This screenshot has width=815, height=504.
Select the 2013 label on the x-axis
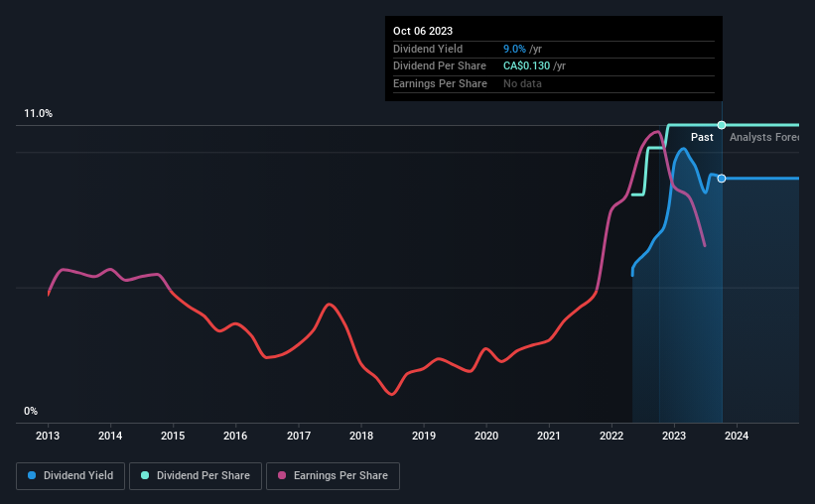(48, 436)
